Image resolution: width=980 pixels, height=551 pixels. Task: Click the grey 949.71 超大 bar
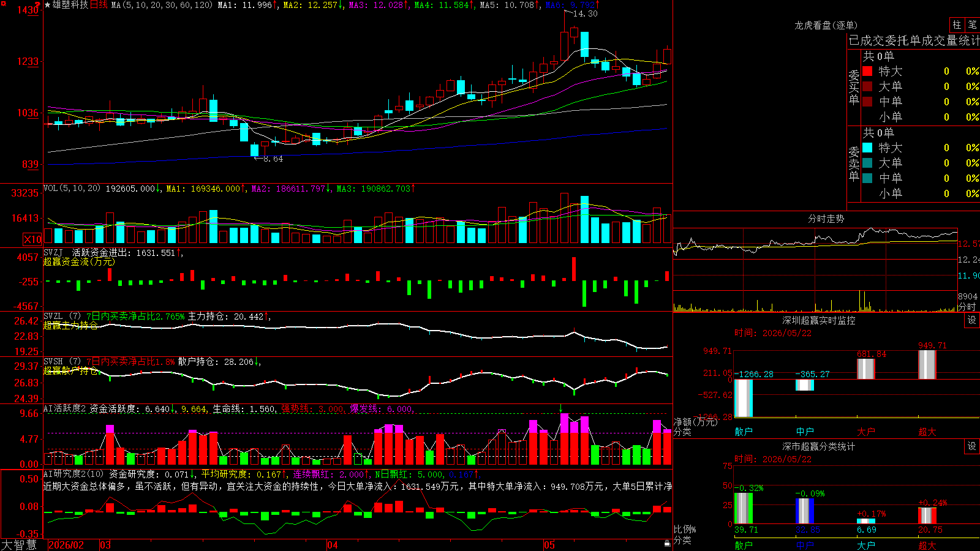(927, 365)
